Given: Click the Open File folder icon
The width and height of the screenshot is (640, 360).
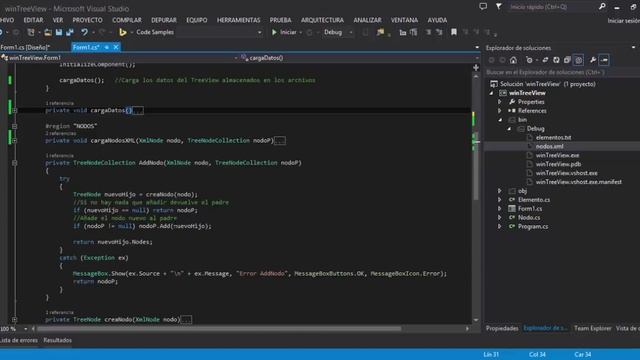Looking at the screenshot, I should pyautogui.click(x=48, y=32).
